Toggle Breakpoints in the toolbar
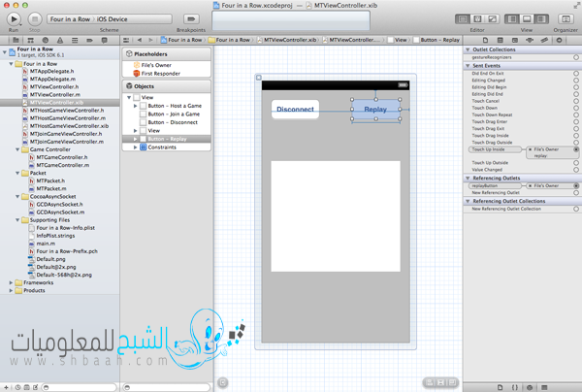Screen dimensions: 582x392 191,19
